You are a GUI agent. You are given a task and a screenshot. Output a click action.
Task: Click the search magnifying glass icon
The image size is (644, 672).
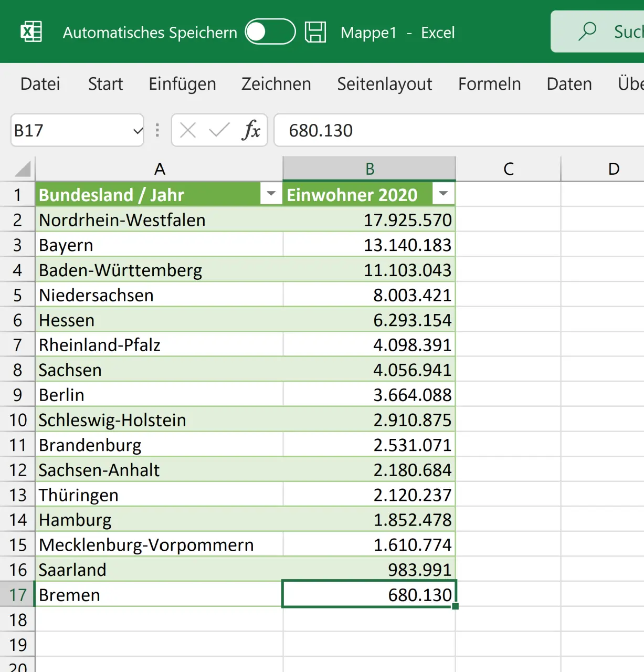587,31
